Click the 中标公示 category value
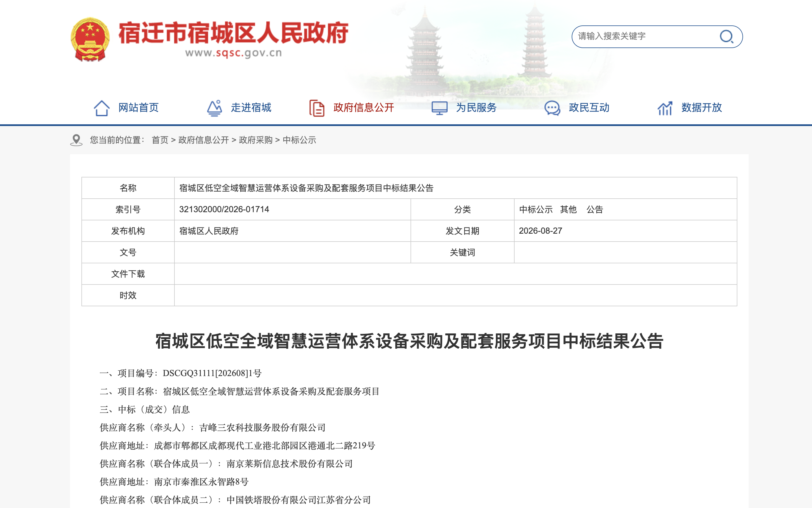This screenshot has width=812, height=508. pos(535,209)
